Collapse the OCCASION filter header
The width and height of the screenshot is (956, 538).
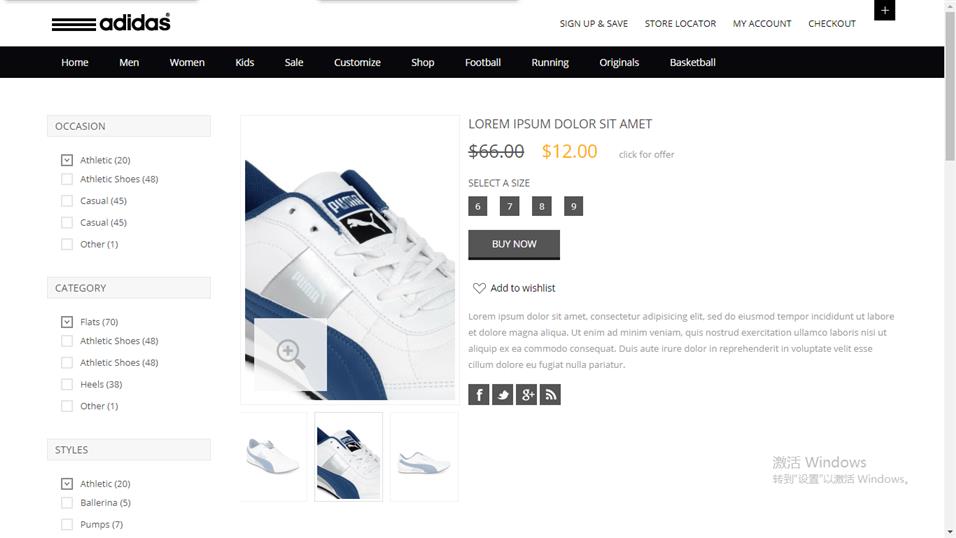click(x=129, y=126)
